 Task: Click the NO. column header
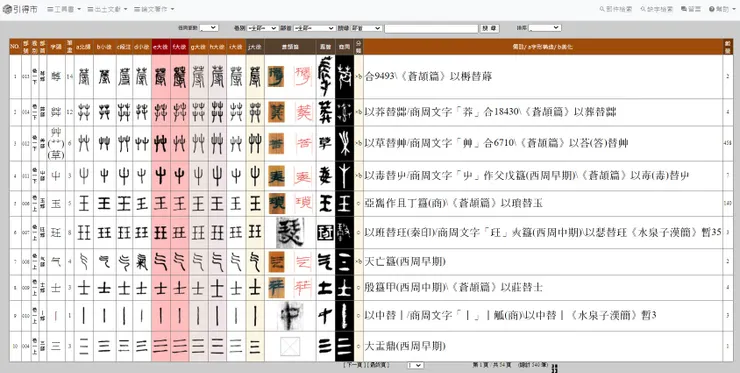[15, 47]
